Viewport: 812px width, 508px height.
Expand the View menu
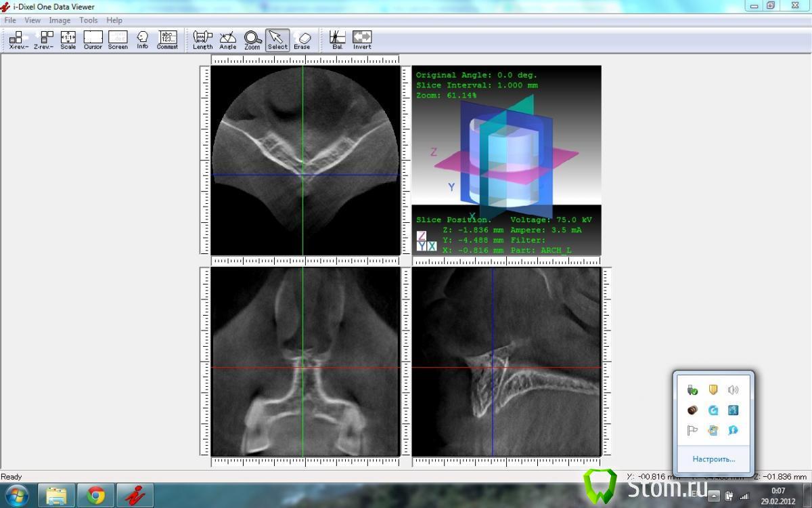pos(32,20)
